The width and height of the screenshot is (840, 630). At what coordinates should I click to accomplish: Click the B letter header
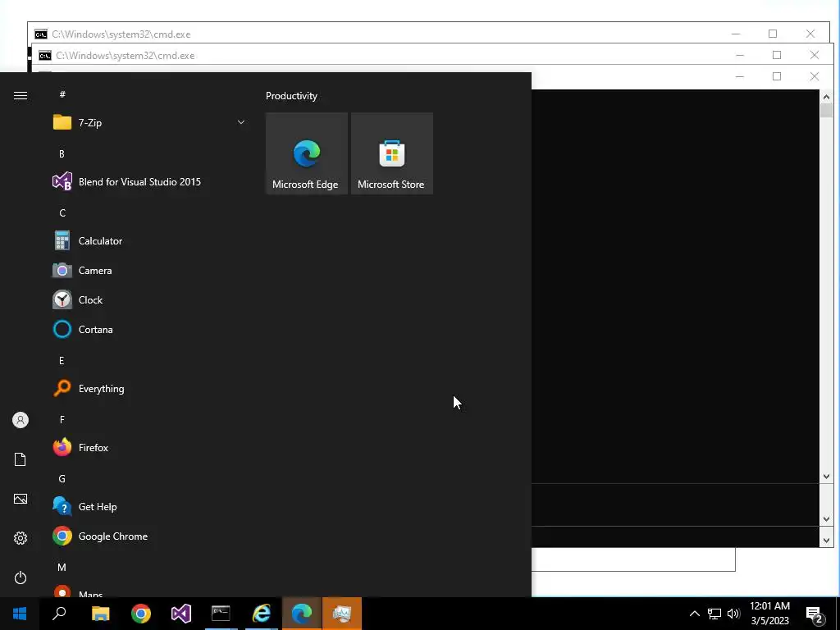click(x=62, y=153)
